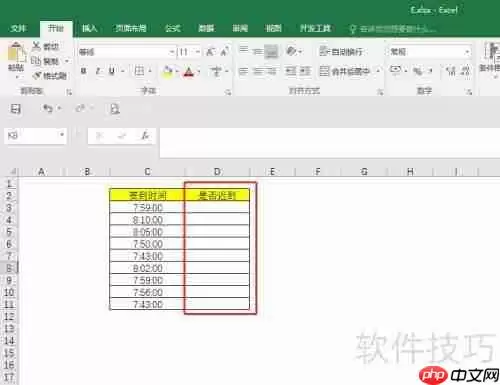
Task: Open the File tab
Action: point(17,29)
